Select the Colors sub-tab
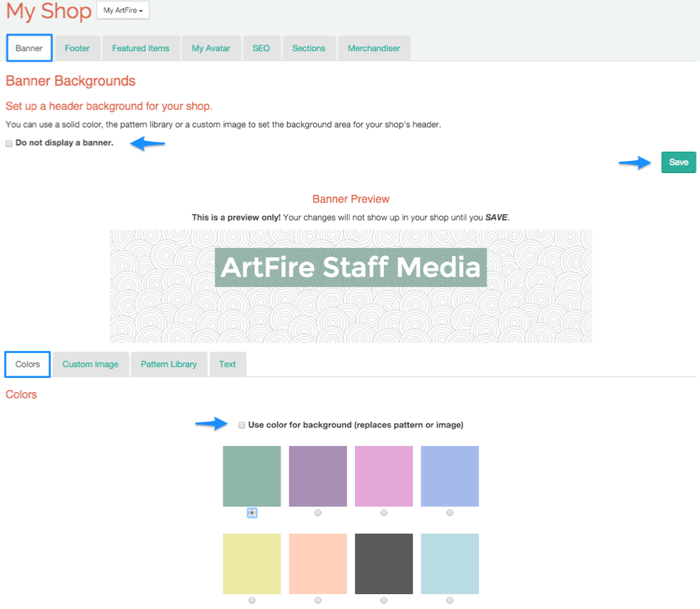Image resolution: width=700 pixels, height=609 pixels. [x=28, y=364]
